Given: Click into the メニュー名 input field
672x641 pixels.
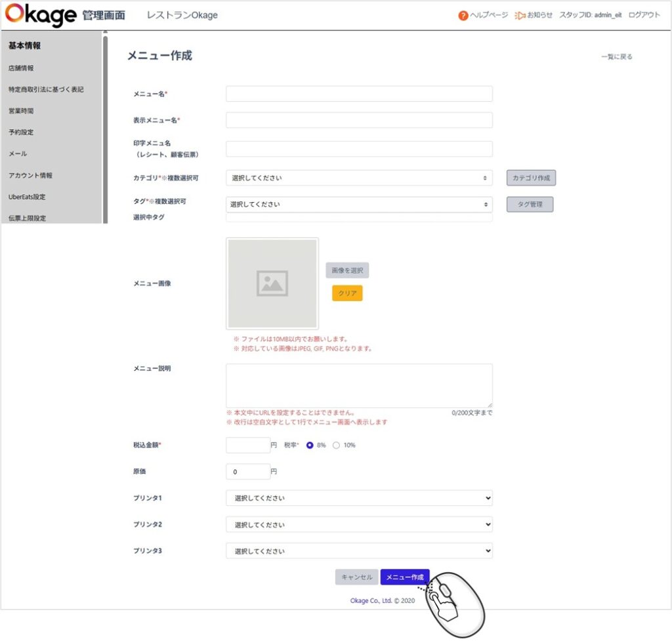Looking at the screenshot, I should (359, 94).
